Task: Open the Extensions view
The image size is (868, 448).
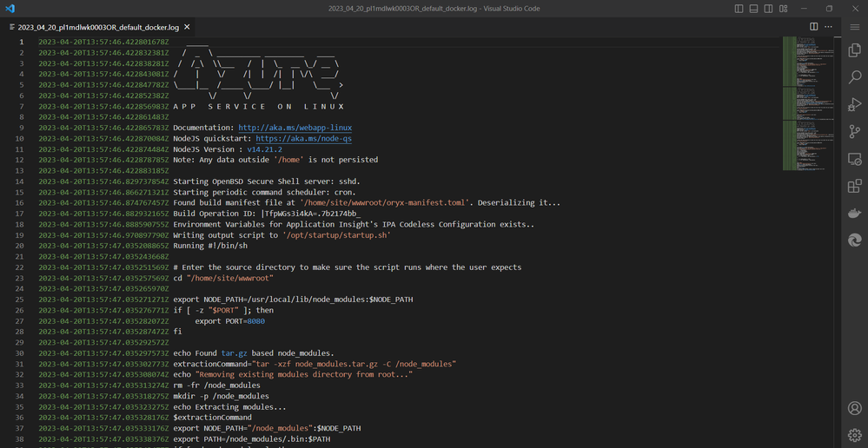Action: (x=855, y=187)
